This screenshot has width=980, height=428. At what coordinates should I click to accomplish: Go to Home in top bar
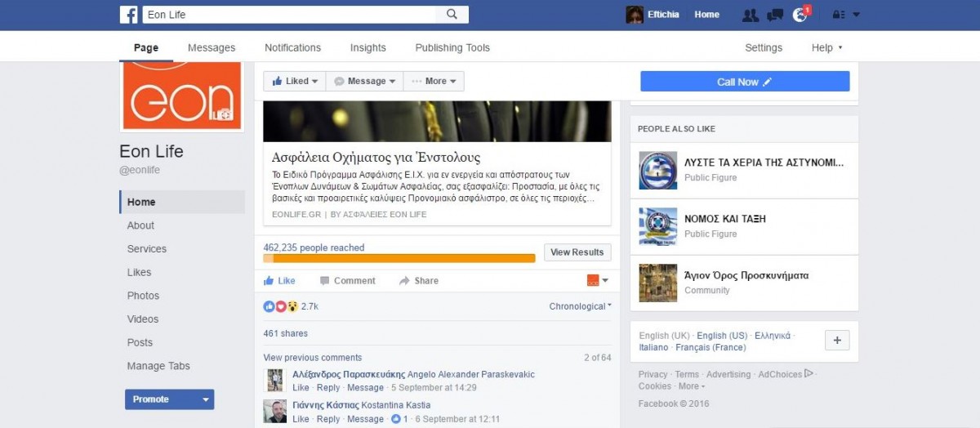(707, 15)
